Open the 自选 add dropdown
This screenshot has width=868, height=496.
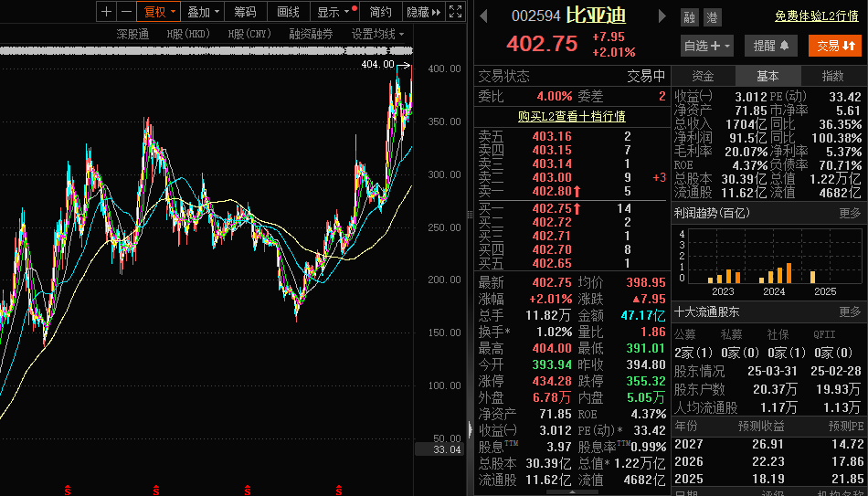coord(707,46)
